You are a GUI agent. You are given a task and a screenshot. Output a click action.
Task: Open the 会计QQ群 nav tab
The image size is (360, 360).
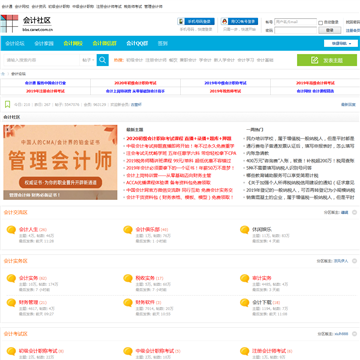pyautogui.click(x=137, y=43)
